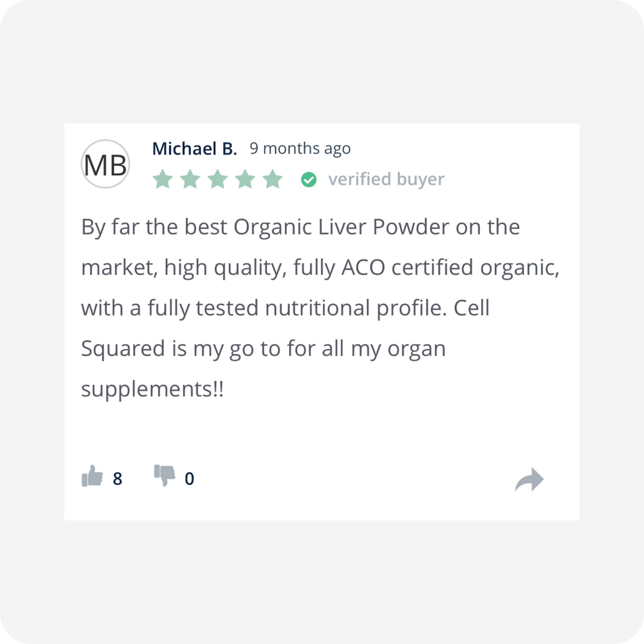Click the '9 months ago' timestamp
Viewport: 644px width, 644px height.
(x=300, y=148)
